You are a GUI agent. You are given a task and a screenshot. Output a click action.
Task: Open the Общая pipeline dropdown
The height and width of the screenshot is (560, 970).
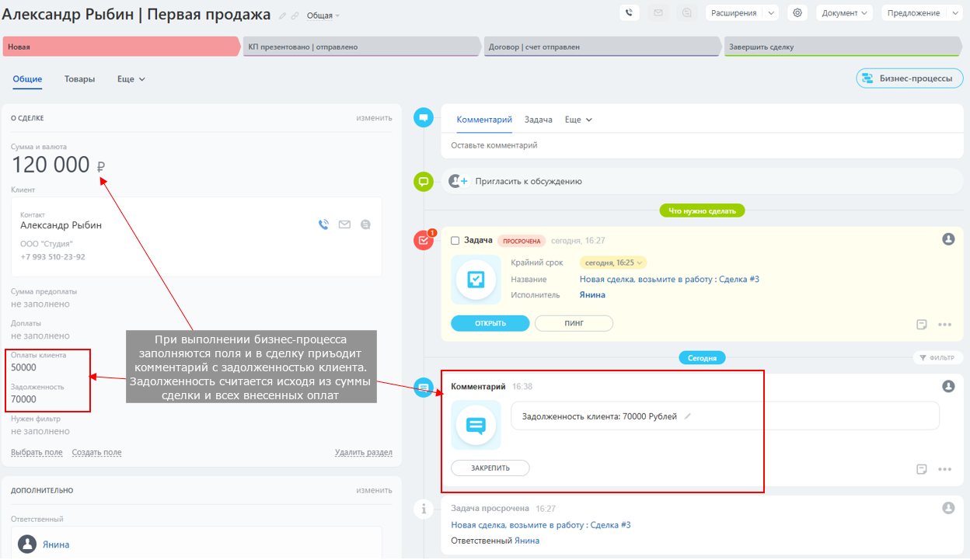pyautogui.click(x=323, y=16)
